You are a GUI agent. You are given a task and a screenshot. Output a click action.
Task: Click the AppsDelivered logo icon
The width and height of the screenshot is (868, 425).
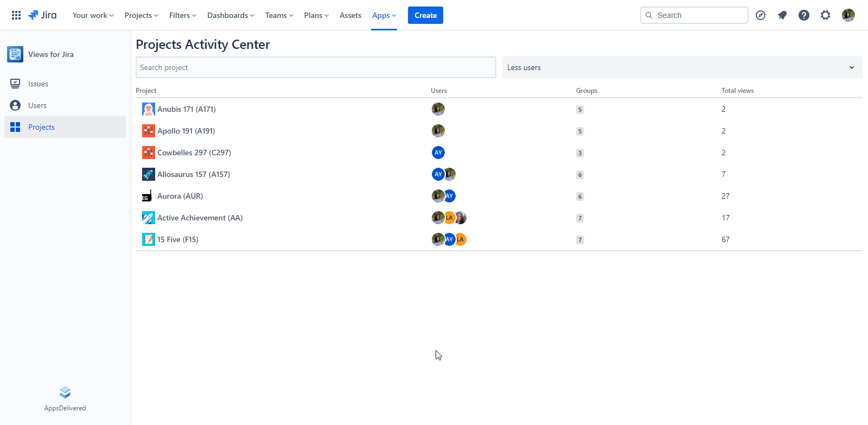(x=65, y=392)
